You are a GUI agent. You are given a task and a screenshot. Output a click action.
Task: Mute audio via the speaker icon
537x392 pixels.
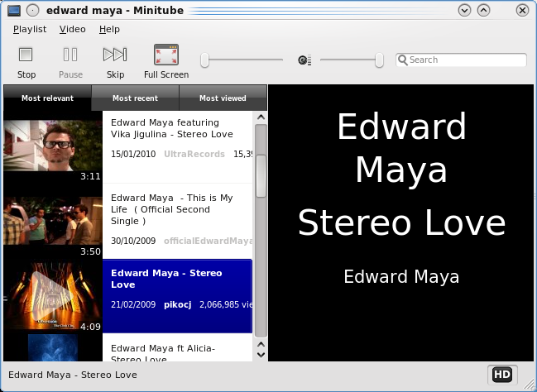click(304, 60)
